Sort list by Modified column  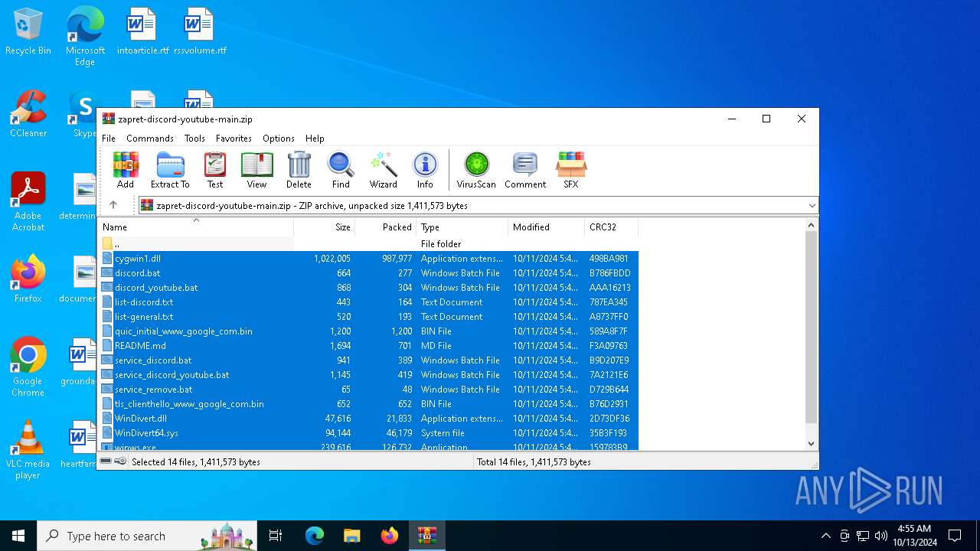(x=547, y=227)
